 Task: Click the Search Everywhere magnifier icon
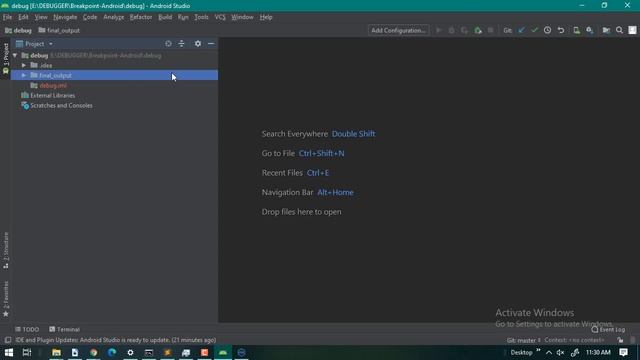tap(619, 30)
